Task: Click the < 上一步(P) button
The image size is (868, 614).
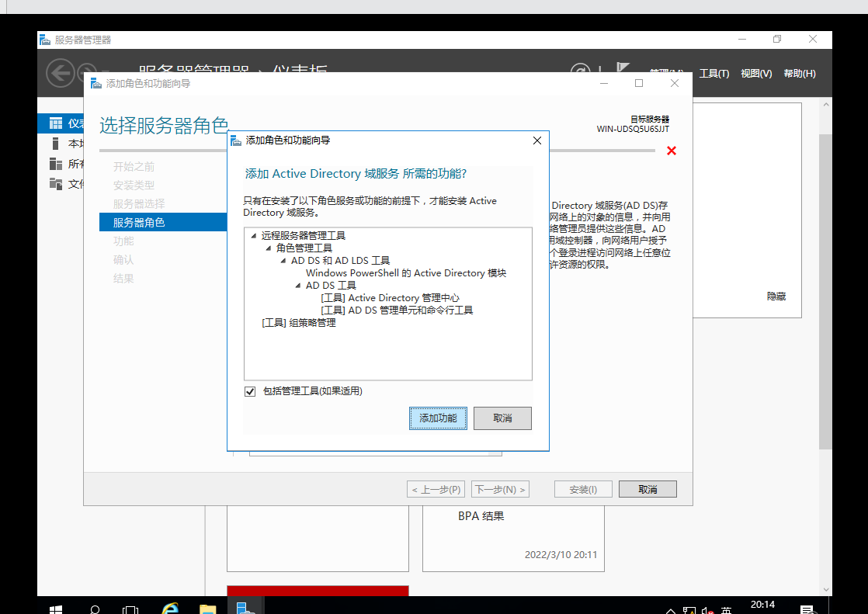Action: tap(436, 490)
